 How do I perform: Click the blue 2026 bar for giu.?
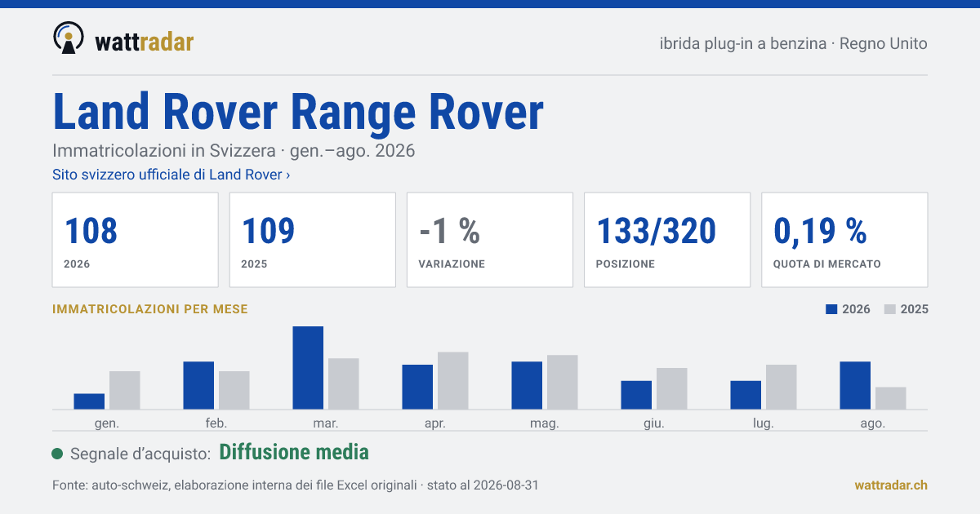click(636, 395)
